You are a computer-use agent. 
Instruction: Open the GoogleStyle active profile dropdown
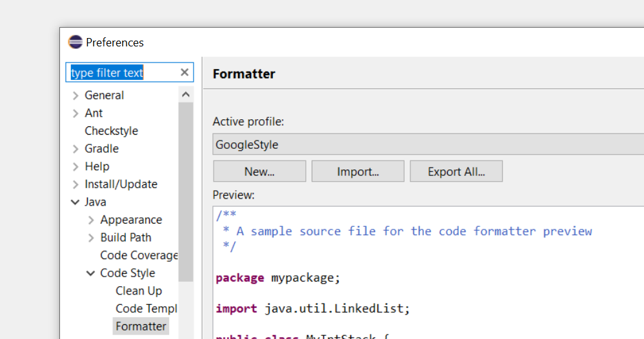click(x=428, y=144)
